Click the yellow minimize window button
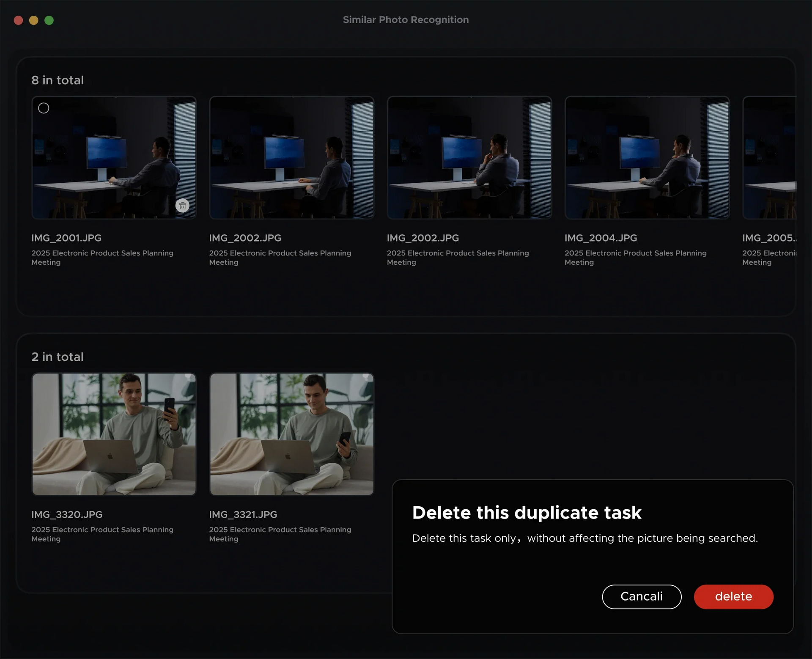This screenshot has width=812, height=659. 34,20
